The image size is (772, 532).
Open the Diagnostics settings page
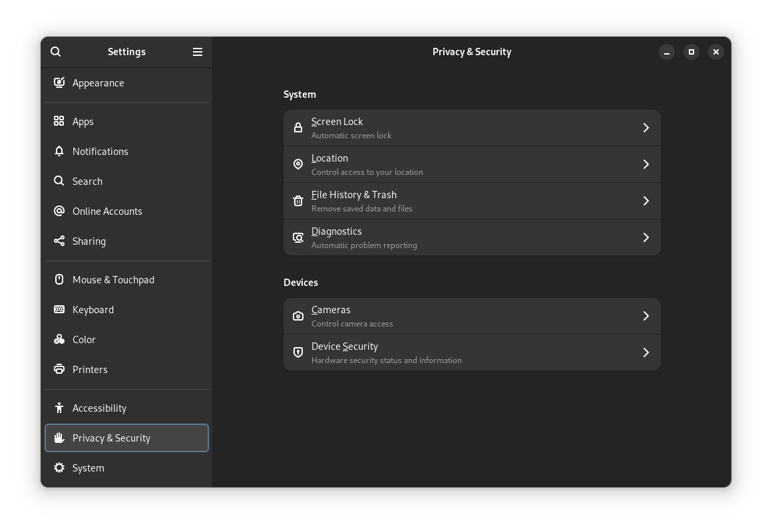point(472,237)
